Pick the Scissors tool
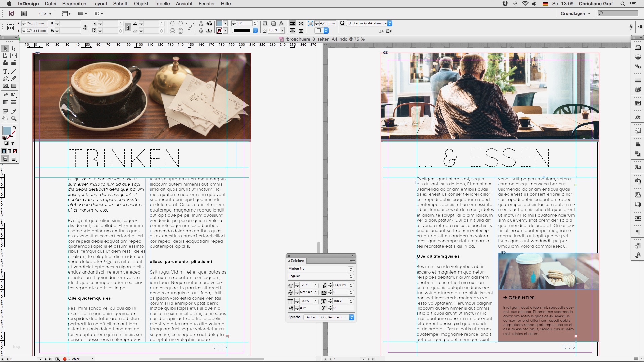Screen dimensions: 644x362 (5, 95)
